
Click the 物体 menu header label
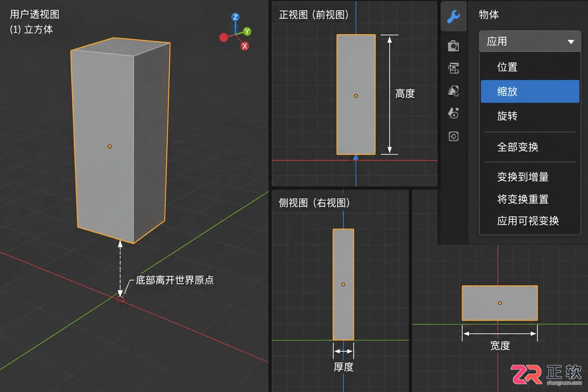[x=488, y=15]
